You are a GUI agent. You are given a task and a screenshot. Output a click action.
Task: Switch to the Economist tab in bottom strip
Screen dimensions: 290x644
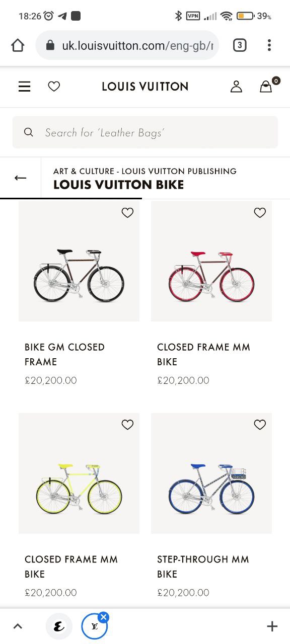pyautogui.click(x=59, y=626)
